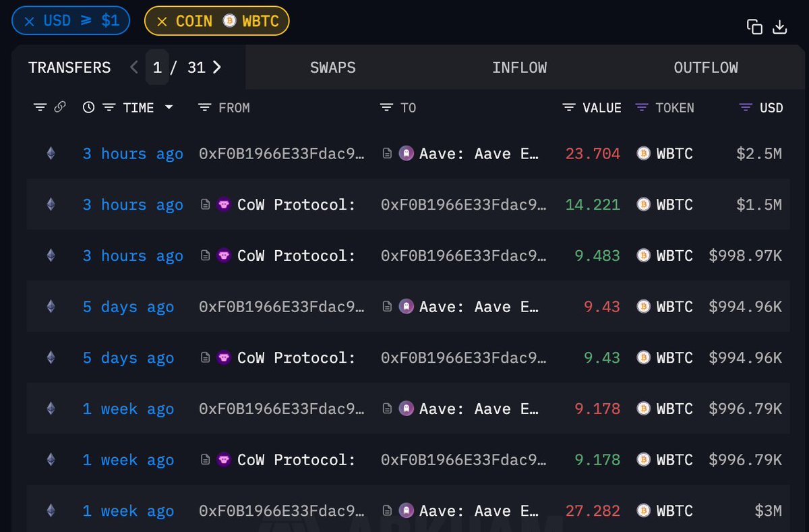Screen dimensions: 809x532
Task: Click contract document icon in $3M row
Action: (388, 511)
